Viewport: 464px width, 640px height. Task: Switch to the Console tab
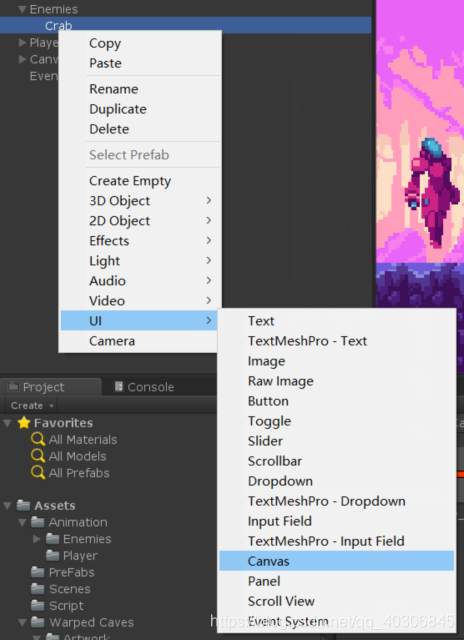[x=144, y=387]
